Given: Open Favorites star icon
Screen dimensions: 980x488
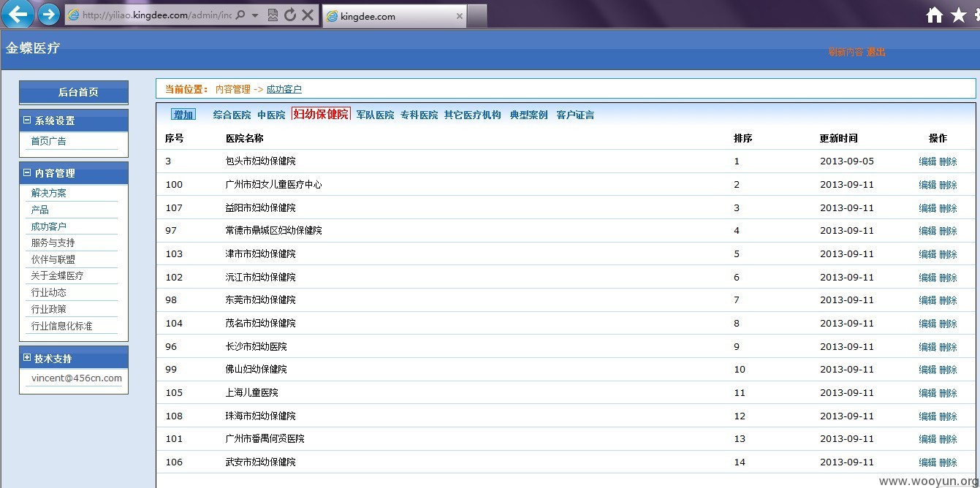Looking at the screenshot, I should point(959,15).
